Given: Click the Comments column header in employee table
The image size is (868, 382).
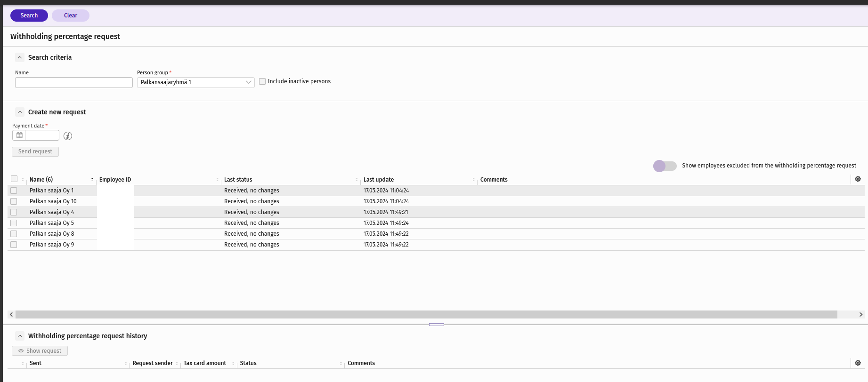Looking at the screenshot, I should [x=494, y=180].
